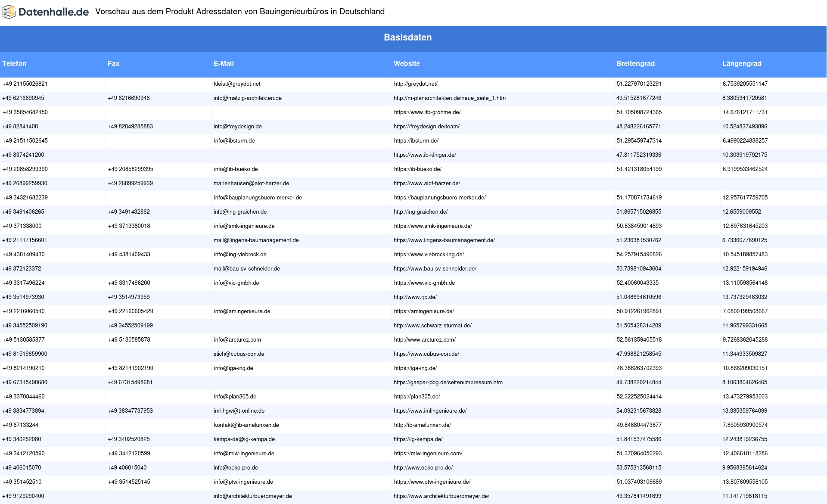827x504 pixels.
Task: Open https://www.itb-grohme.de/ website
Action: click(427, 112)
